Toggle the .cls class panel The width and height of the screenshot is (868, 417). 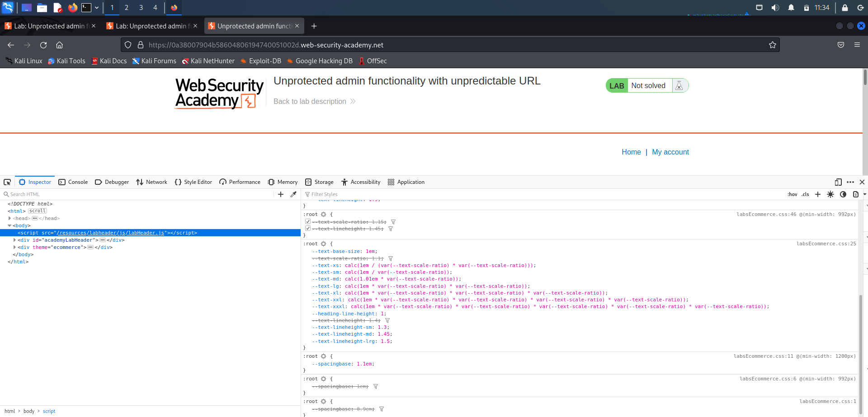805,194
